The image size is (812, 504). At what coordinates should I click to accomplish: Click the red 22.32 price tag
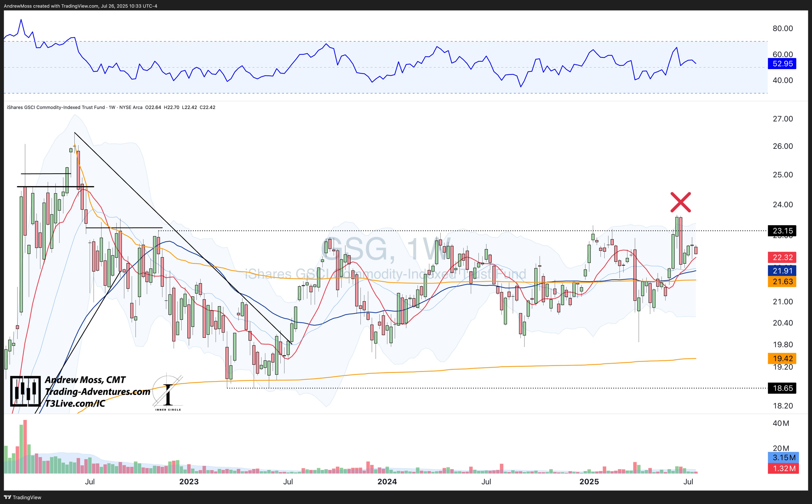coord(782,257)
